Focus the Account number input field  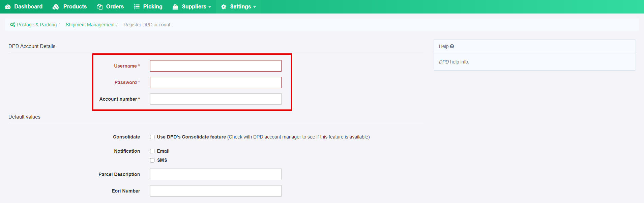(x=216, y=99)
